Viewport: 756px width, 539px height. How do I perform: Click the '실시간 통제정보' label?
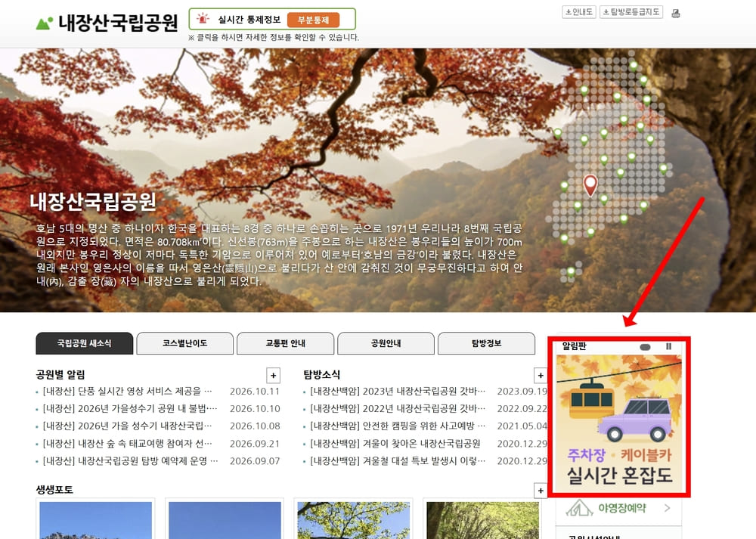[249, 20]
